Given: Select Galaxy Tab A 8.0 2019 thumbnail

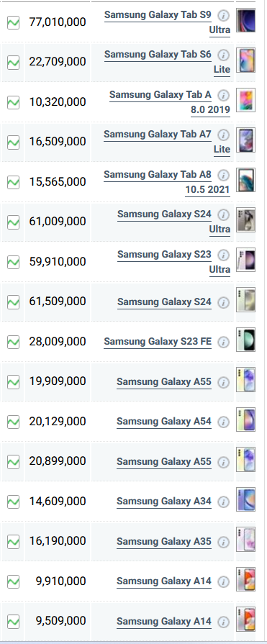Looking at the screenshot, I should click(x=245, y=100).
